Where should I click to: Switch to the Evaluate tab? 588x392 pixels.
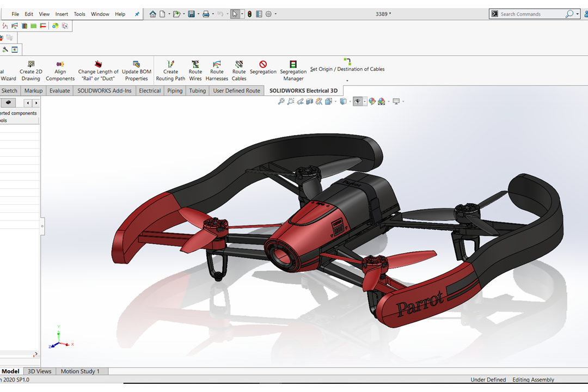pyautogui.click(x=60, y=90)
